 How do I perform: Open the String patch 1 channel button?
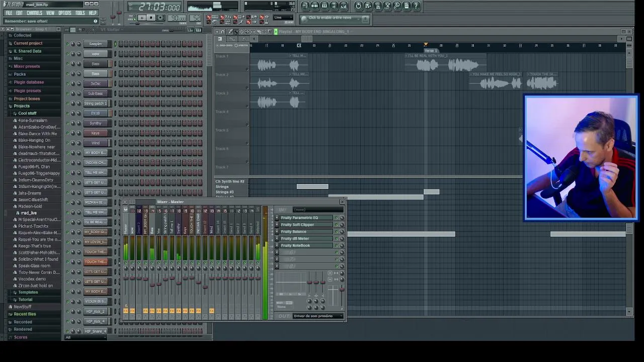(x=96, y=104)
